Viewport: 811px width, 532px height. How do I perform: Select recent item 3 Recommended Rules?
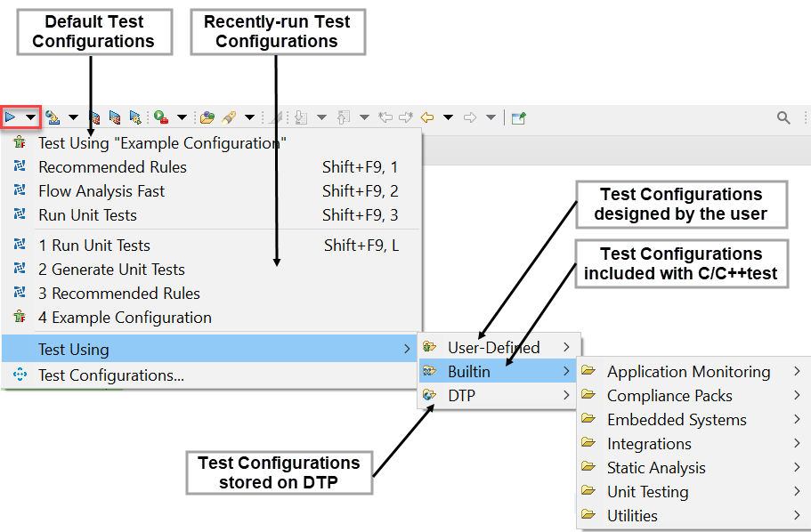click(x=211, y=294)
